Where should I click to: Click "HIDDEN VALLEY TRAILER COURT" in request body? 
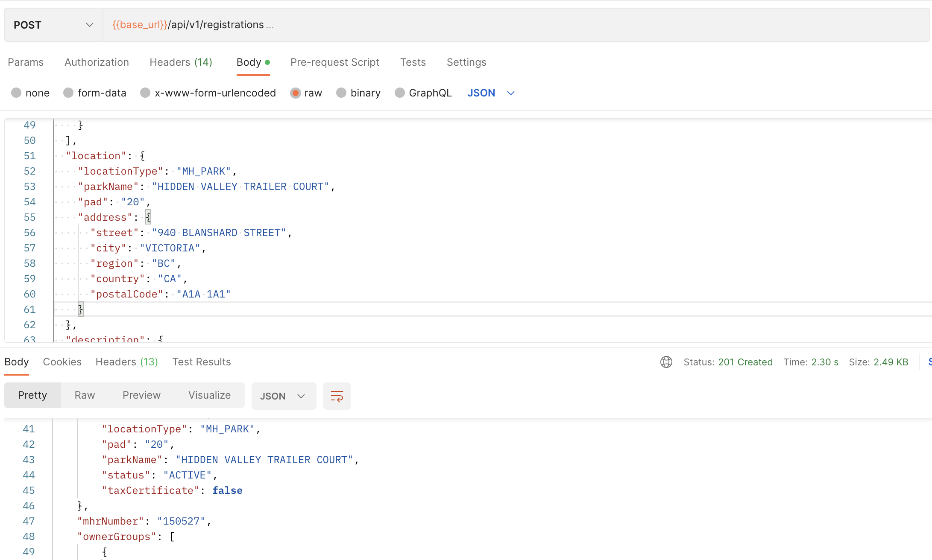coord(240,187)
